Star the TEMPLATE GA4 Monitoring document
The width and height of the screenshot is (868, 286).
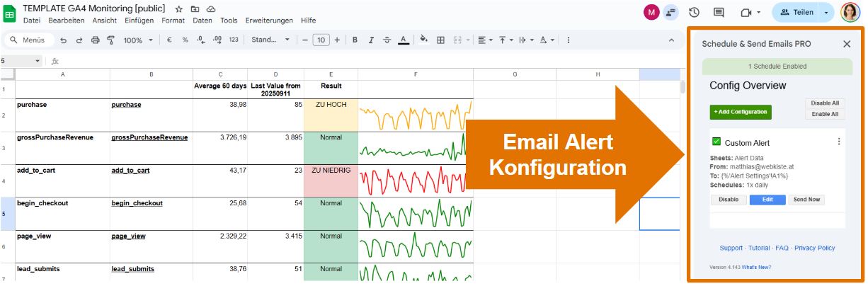(x=178, y=8)
